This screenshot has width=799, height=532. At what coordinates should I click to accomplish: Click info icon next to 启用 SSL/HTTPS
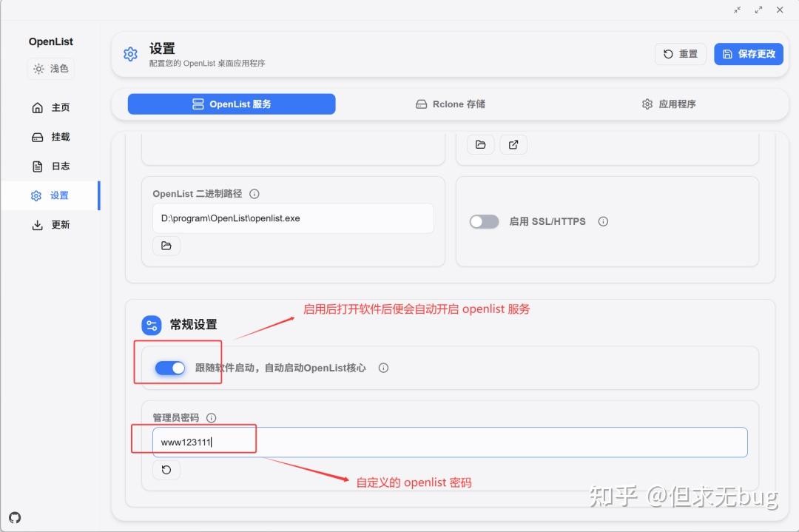(604, 221)
